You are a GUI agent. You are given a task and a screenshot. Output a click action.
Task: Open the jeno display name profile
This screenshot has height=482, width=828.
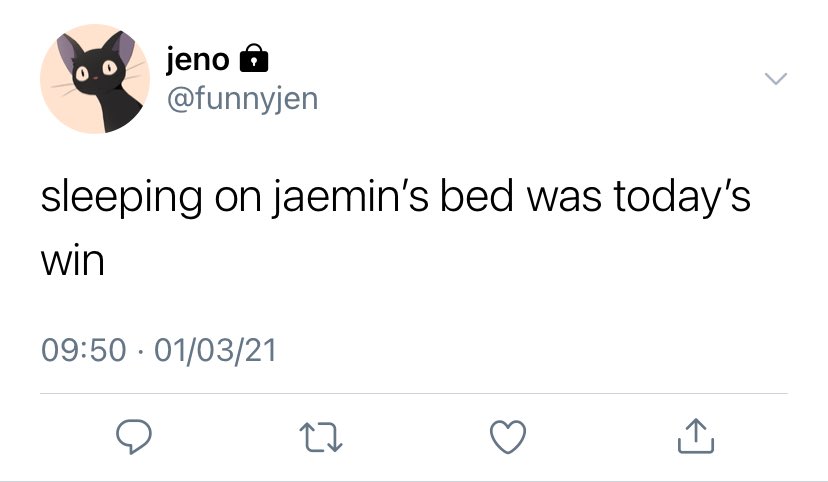click(x=197, y=60)
